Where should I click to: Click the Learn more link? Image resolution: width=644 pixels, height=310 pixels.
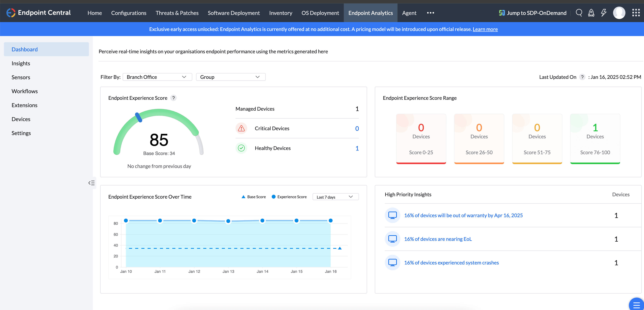(485, 29)
